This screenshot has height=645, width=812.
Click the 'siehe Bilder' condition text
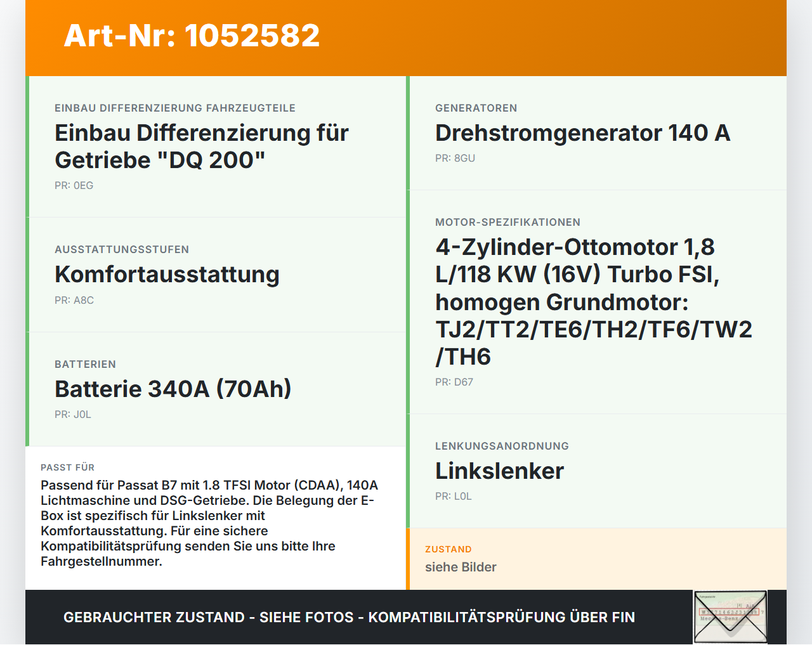pos(461,568)
